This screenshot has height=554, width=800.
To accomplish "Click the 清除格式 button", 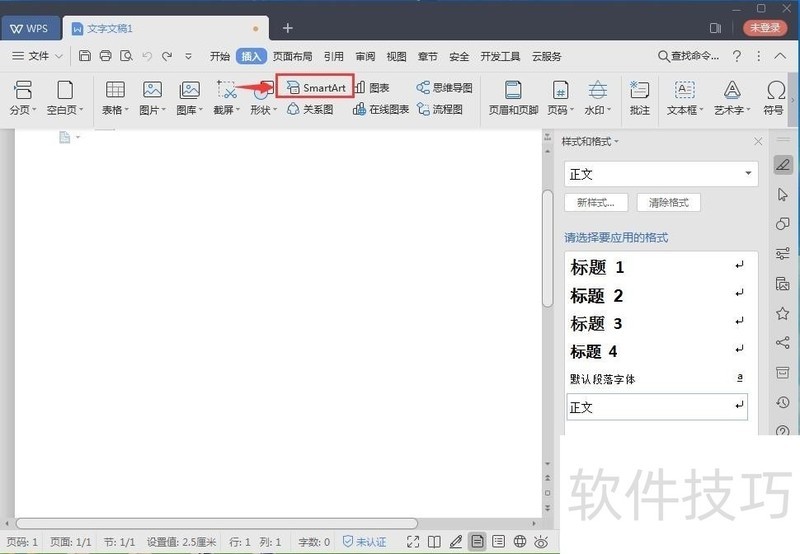I will click(669, 203).
